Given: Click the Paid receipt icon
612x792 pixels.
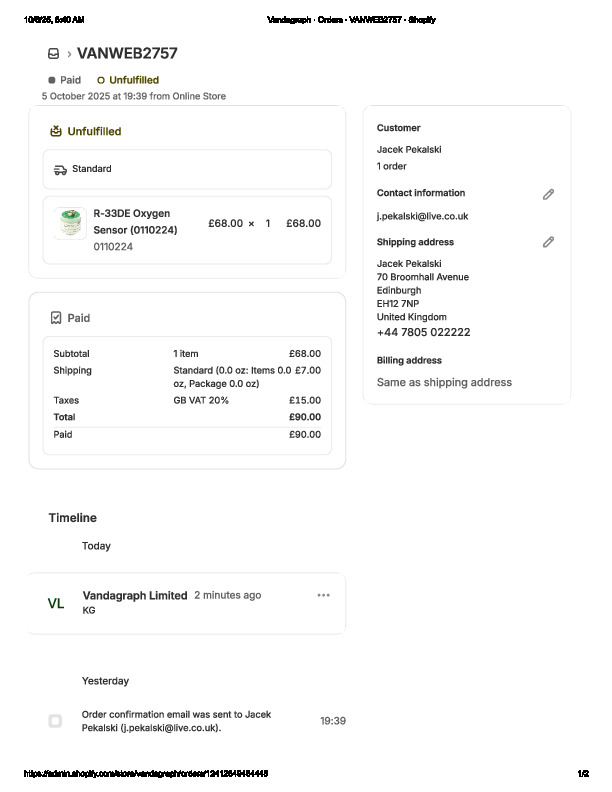Looking at the screenshot, I should (x=56, y=318).
